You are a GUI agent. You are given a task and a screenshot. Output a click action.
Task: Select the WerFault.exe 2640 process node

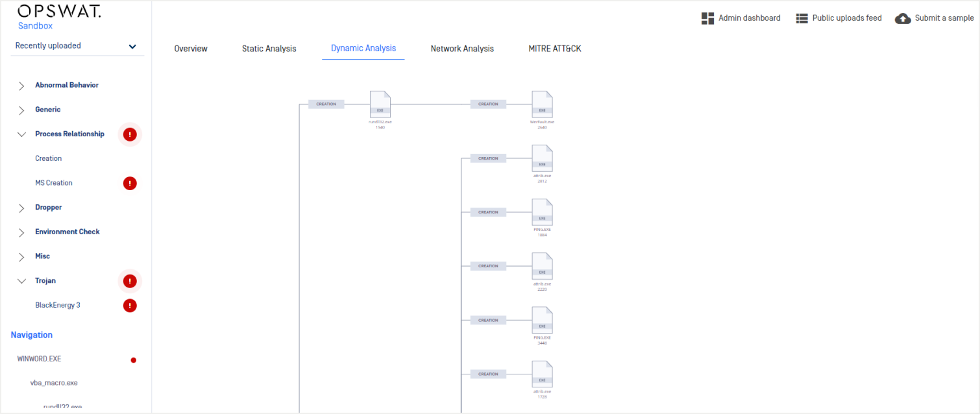pos(542,110)
